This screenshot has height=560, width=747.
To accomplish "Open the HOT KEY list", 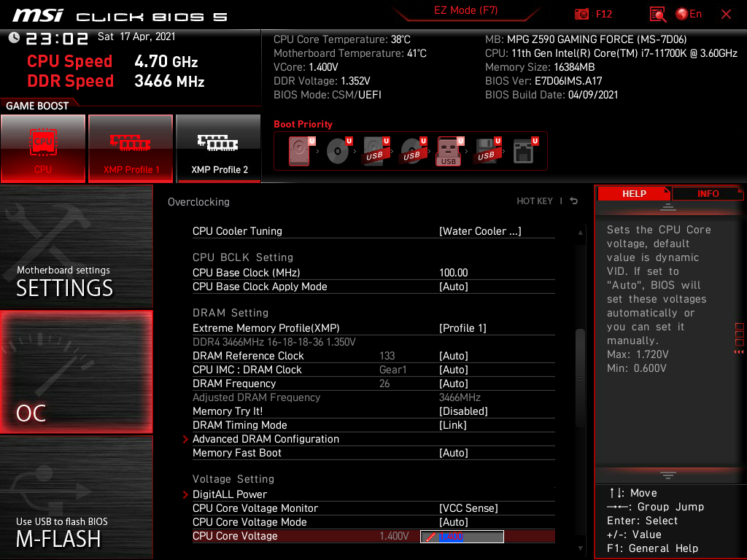I will [535, 201].
